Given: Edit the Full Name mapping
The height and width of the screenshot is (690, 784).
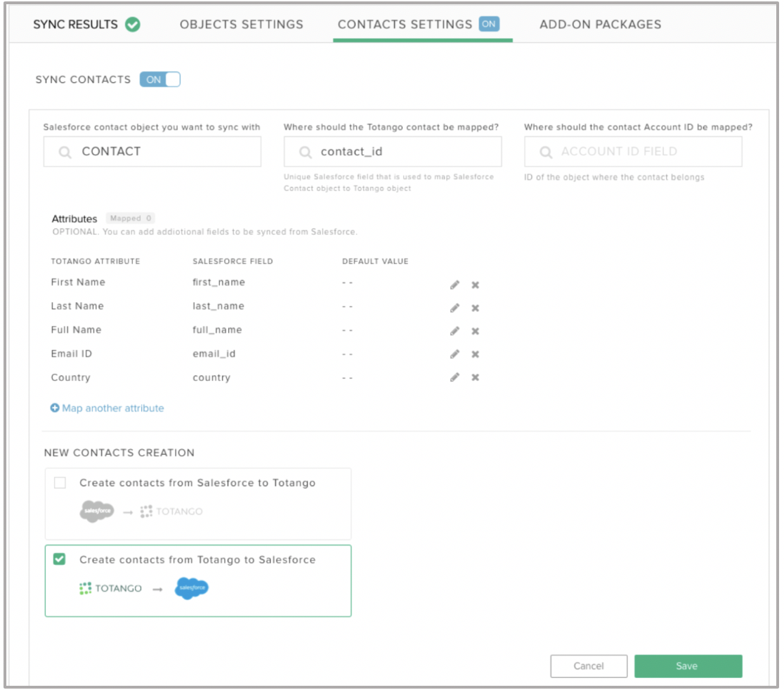Looking at the screenshot, I should pos(455,330).
